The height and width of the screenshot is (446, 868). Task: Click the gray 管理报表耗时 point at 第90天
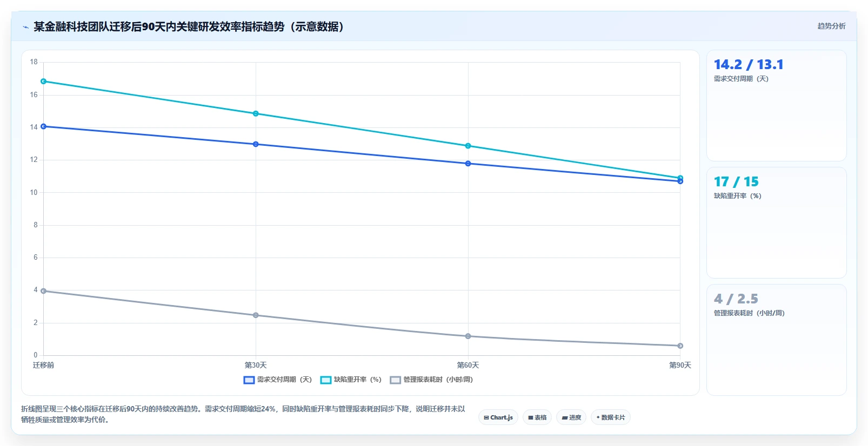click(x=680, y=346)
